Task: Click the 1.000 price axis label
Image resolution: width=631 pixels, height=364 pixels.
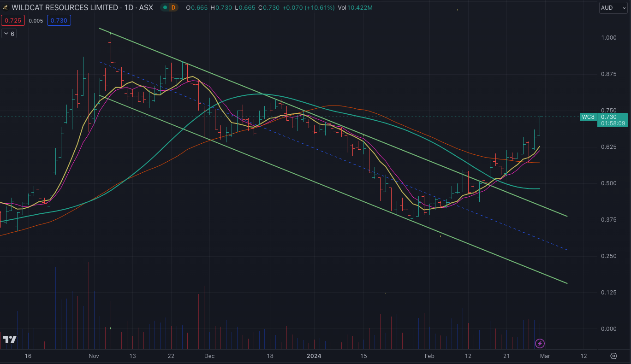Action: (x=608, y=38)
